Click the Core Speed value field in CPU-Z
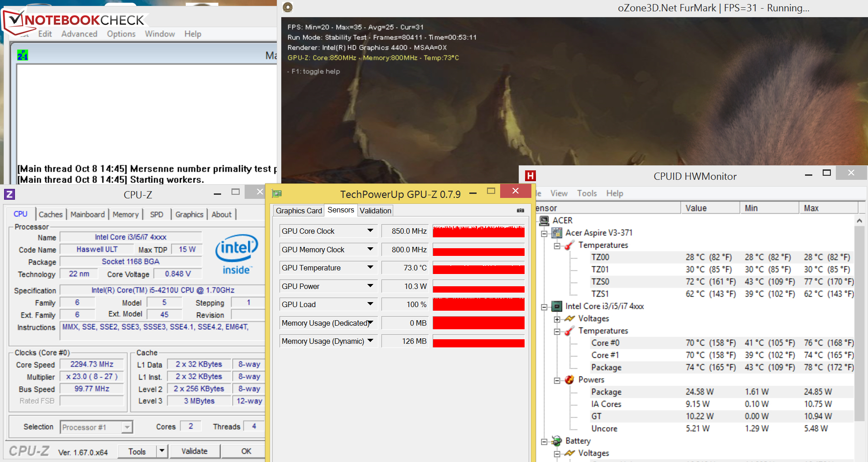Viewport: 868px width, 462px height. 92,365
